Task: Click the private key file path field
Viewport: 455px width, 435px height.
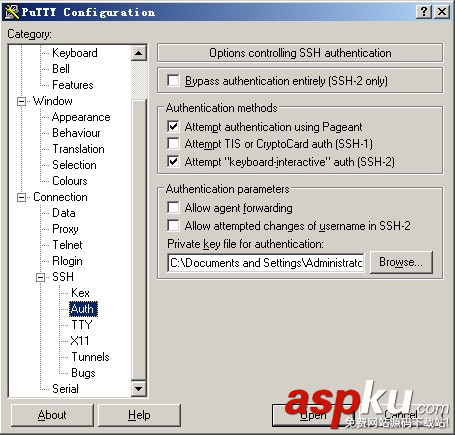Action: click(x=266, y=263)
